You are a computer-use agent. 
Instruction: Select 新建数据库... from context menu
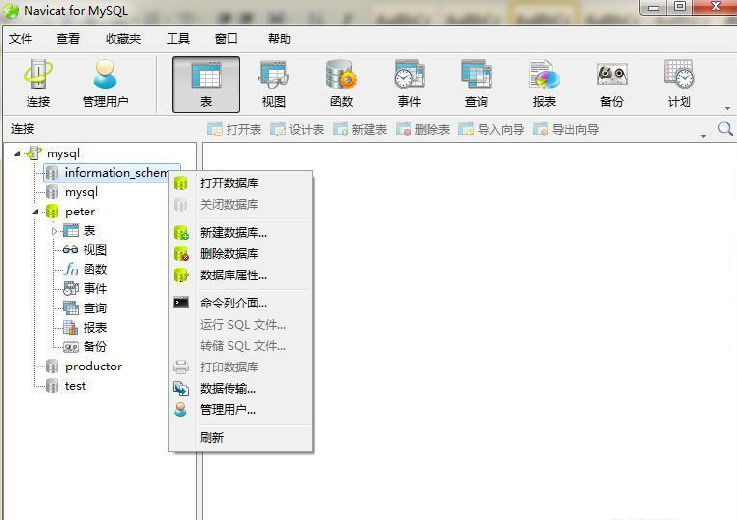coord(233,232)
